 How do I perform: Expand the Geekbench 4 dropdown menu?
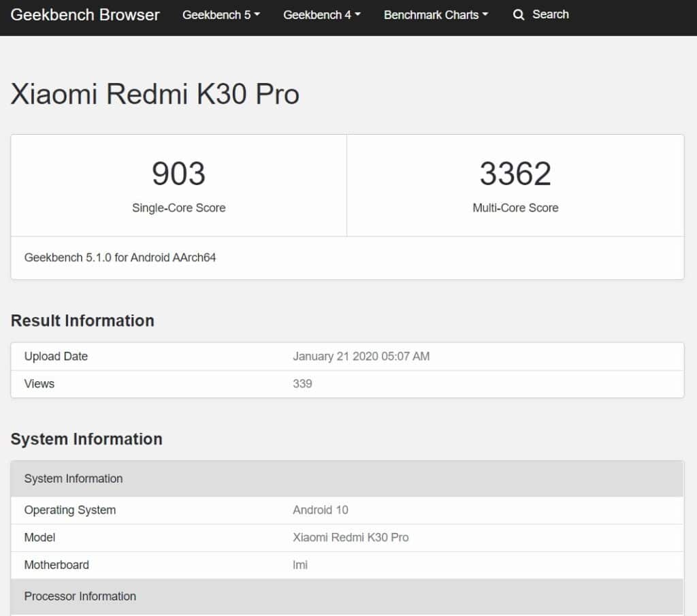click(x=322, y=15)
